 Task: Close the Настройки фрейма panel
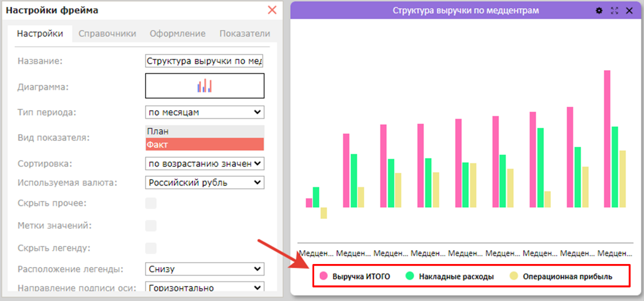272,10
